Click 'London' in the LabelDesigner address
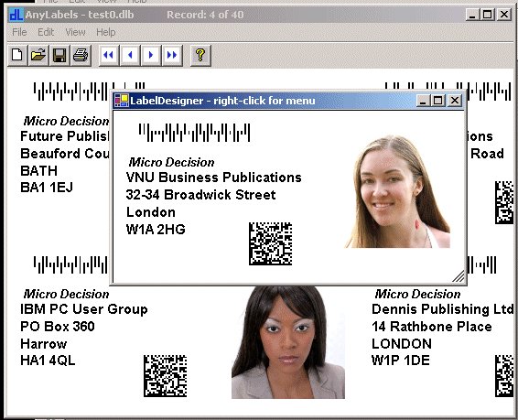 coord(151,212)
